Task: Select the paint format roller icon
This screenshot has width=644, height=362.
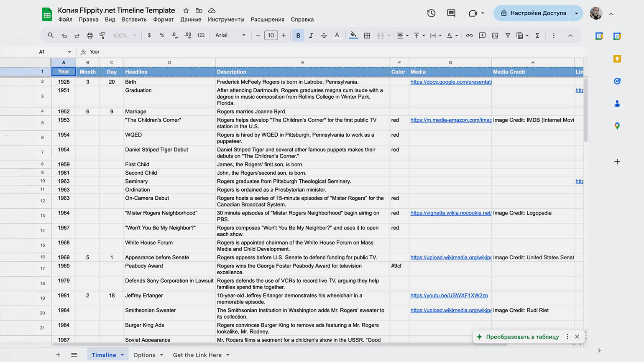Action: (102, 36)
